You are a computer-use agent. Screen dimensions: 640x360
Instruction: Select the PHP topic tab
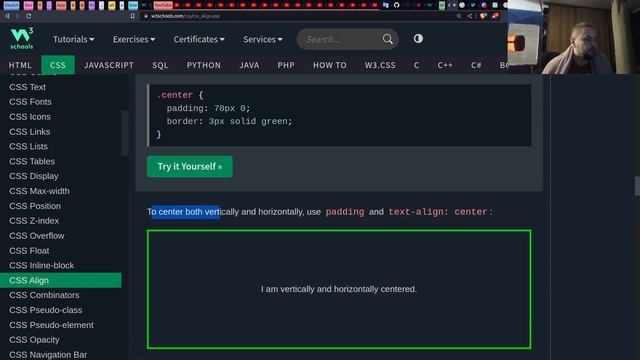pyautogui.click(x=286, y=65)
